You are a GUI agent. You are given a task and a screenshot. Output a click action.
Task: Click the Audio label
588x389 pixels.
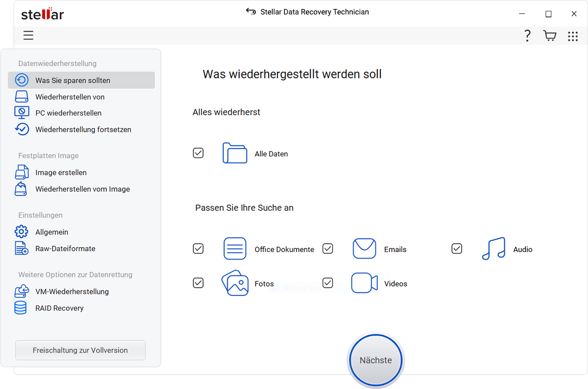[523, 249]
